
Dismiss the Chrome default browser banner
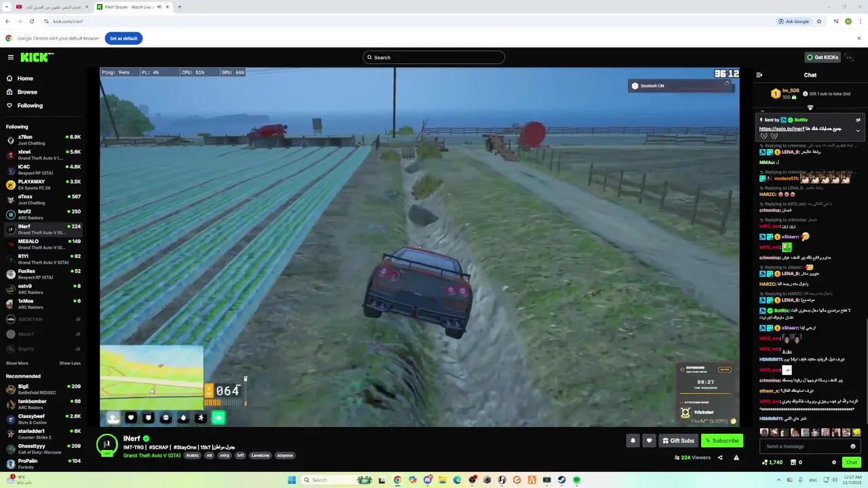click(859, 39)
